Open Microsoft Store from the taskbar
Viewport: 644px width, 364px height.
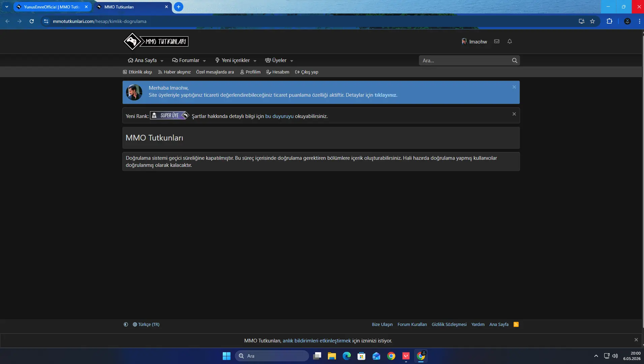[361, 356]
